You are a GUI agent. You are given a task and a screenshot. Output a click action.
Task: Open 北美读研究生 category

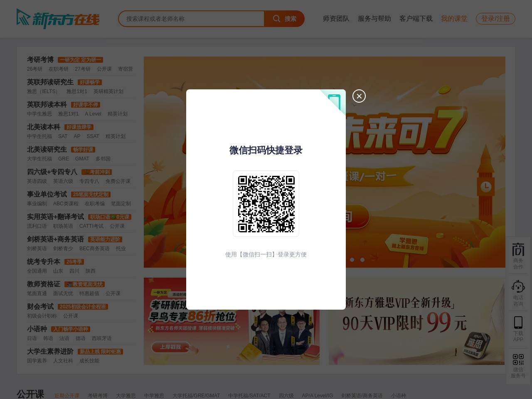(47, 149)
